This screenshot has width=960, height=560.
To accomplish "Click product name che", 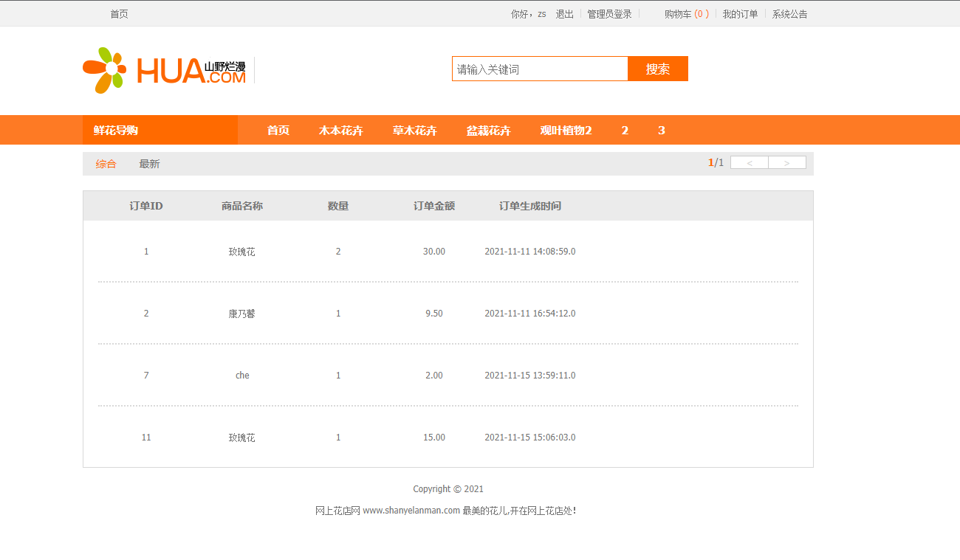I will click(x=242, y=376).
